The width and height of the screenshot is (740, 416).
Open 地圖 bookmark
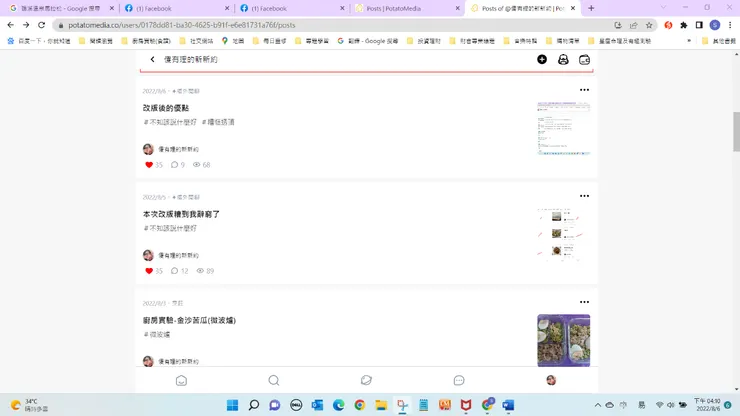coord(233,41)
